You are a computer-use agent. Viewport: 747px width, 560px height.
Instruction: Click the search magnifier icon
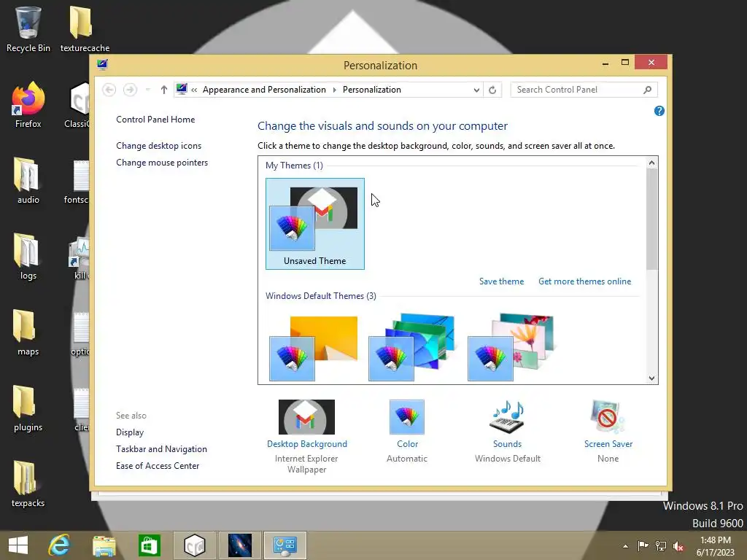click(x=648, y=90)
